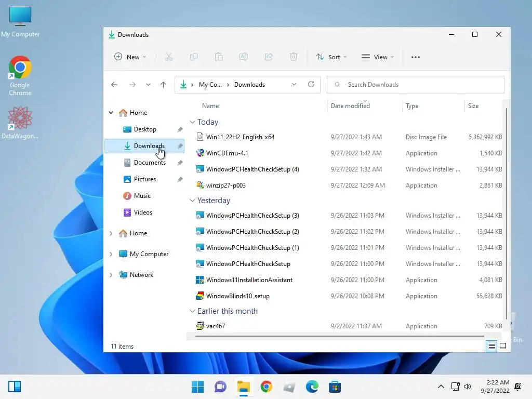Select the WindowBlinds10_setup icon
This screenshot has height=399, width=532.
[200, 296]
